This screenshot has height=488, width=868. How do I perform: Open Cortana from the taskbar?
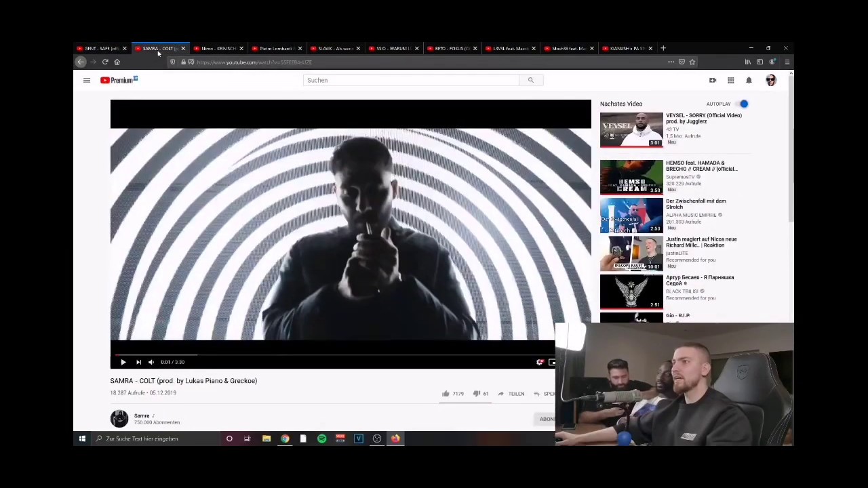(229, 439)
